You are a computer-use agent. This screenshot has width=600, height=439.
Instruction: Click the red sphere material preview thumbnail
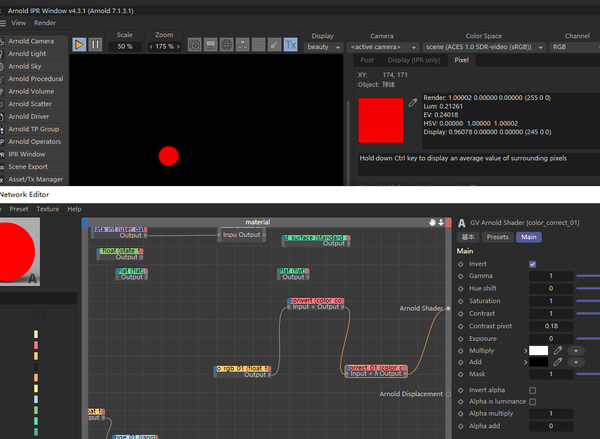20,252
